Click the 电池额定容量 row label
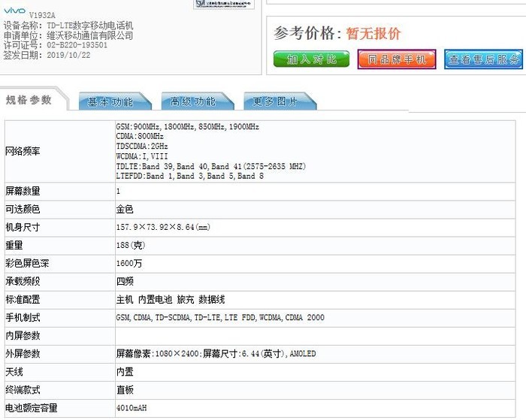 click(x=32, y=408)
